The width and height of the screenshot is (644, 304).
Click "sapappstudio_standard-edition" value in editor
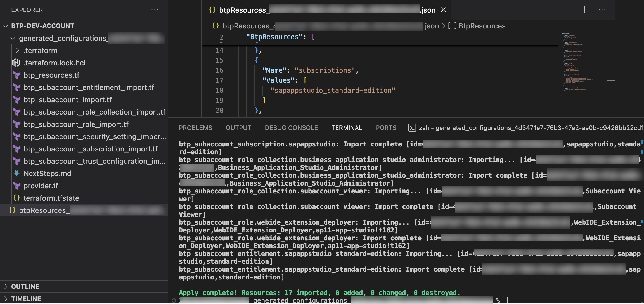coord(333,90)
